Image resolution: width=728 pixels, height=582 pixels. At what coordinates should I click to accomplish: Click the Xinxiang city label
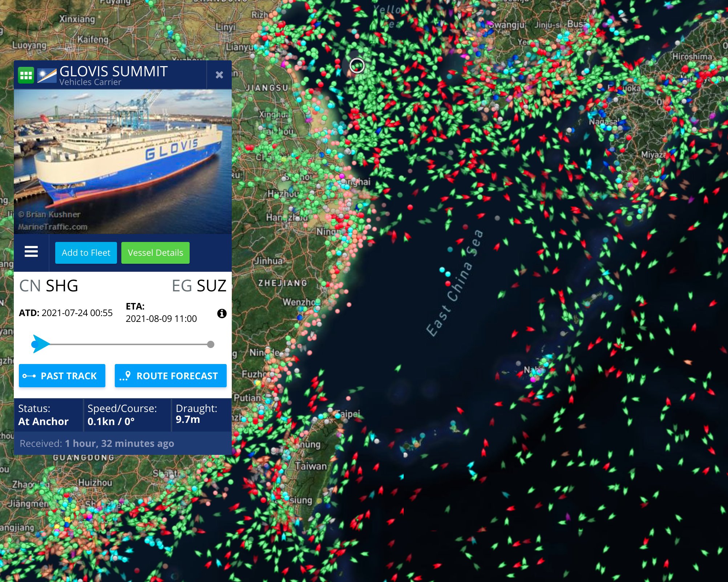pyautogui.click(x=77, y=19)
